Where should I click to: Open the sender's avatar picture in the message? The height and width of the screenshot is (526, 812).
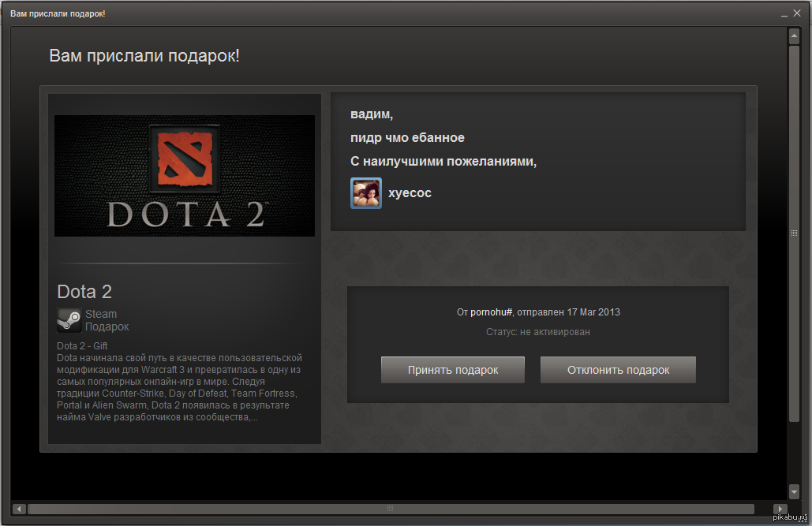[x=366, y=193]
